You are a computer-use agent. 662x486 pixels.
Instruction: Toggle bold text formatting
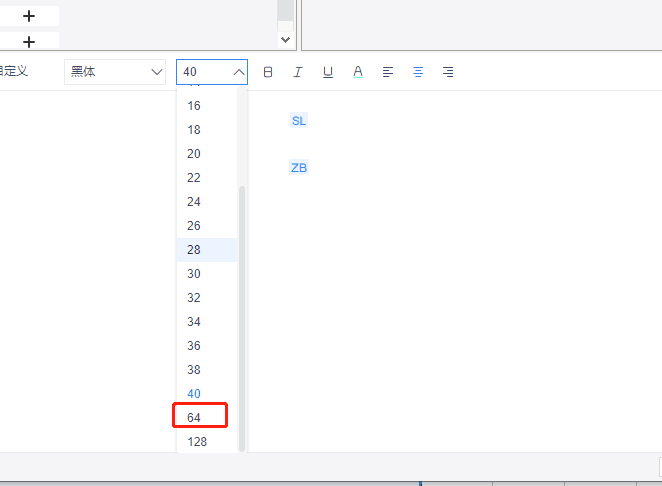[x=268, y=72]
